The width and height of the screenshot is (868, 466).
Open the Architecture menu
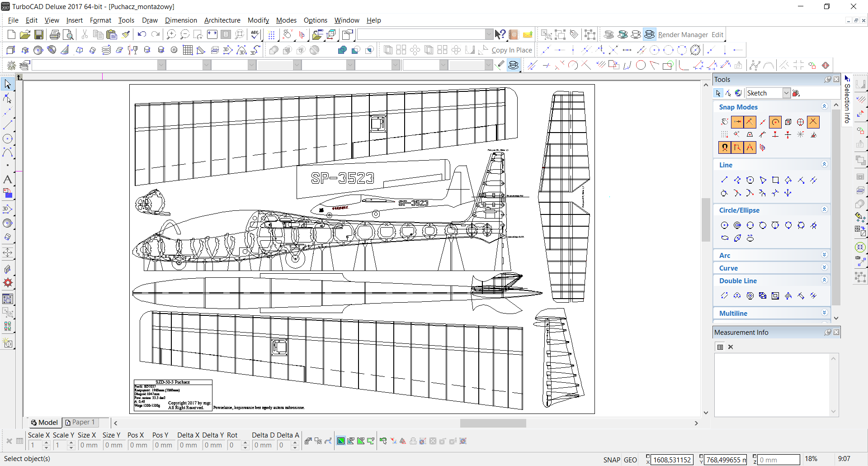pyautogui.click(x=222, y=20)
